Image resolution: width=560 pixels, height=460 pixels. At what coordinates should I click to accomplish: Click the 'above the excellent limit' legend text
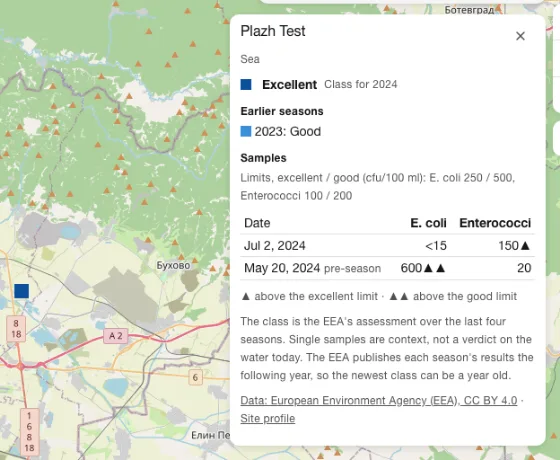coord(316,296)
